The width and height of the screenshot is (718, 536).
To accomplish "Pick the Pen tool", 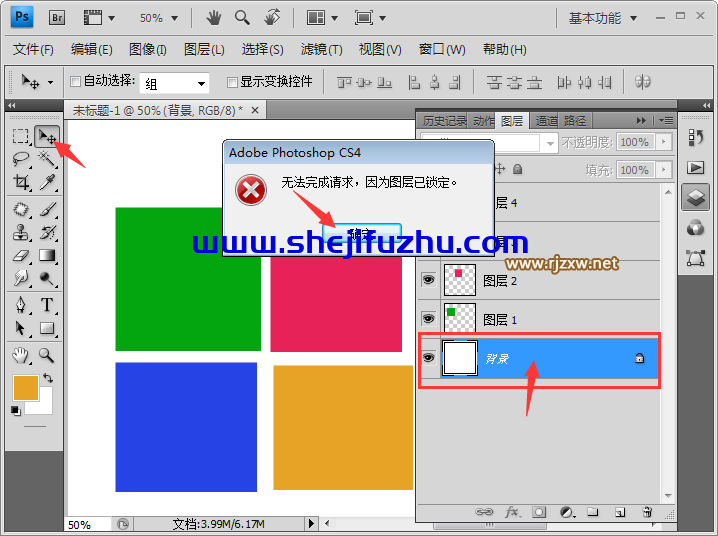I will (21, 305).
